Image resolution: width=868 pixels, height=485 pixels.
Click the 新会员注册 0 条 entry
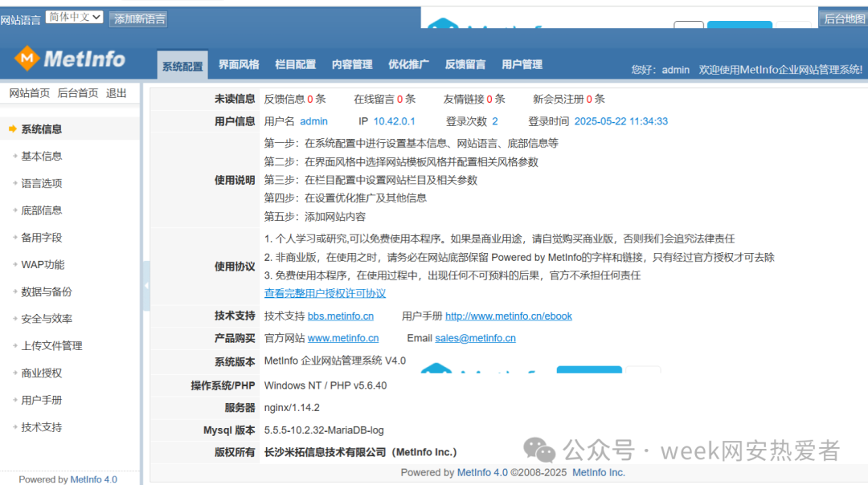(x=569, y=100)
